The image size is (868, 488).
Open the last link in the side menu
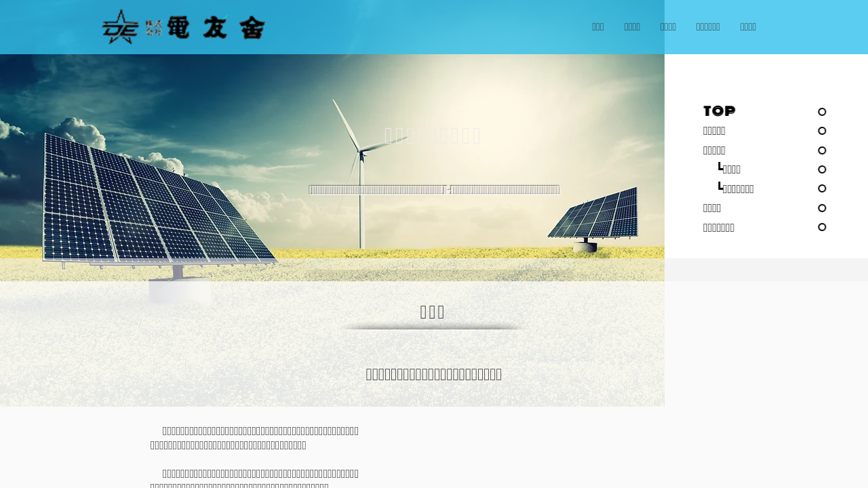point(719,228)
